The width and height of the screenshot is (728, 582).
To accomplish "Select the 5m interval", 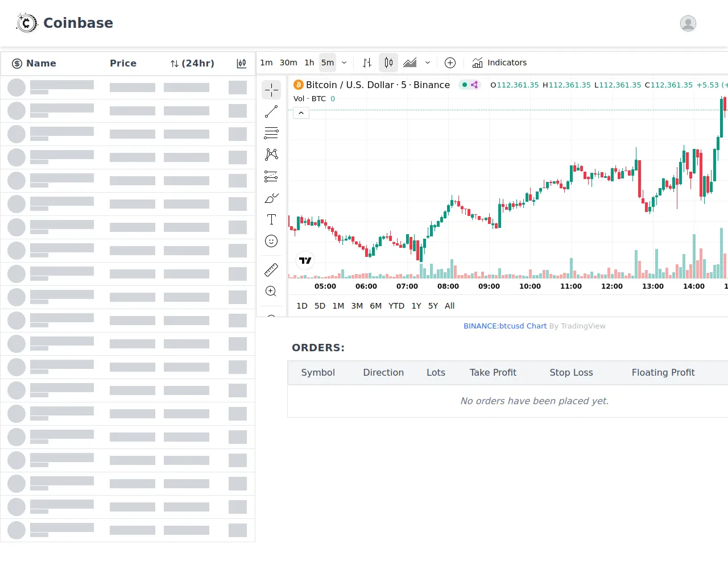I will coord(328,63).
